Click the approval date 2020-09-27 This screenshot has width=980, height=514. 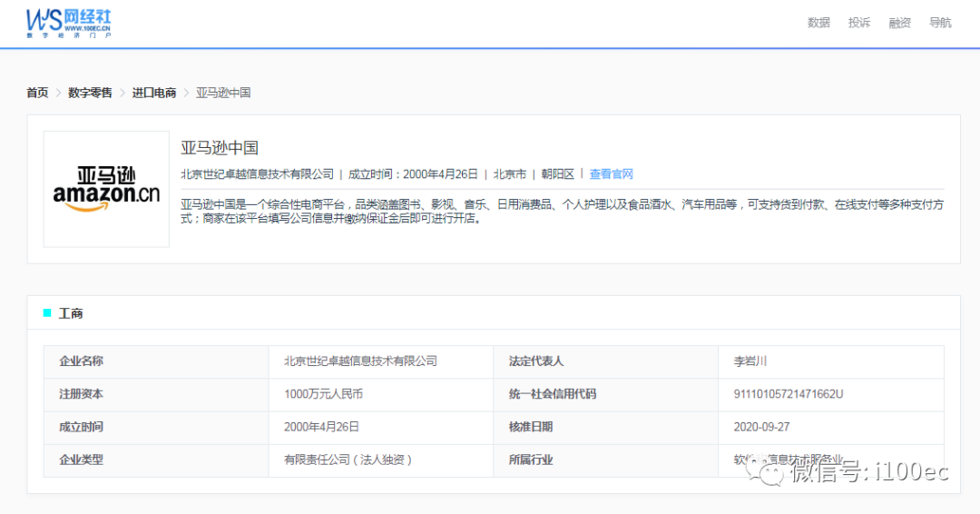pos(761,427)
